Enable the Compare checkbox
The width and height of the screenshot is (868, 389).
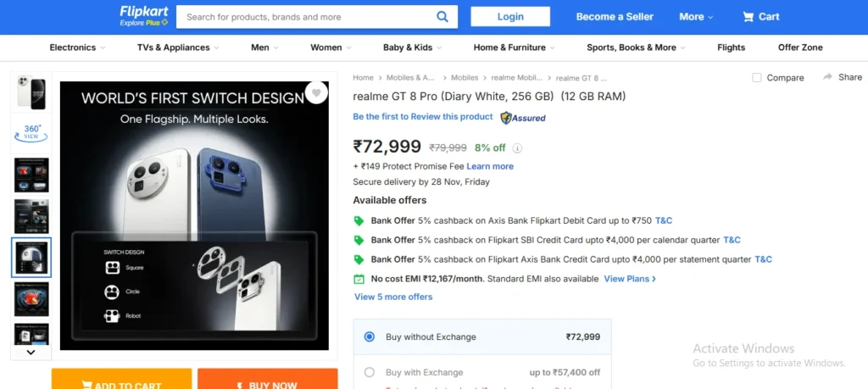757,78
